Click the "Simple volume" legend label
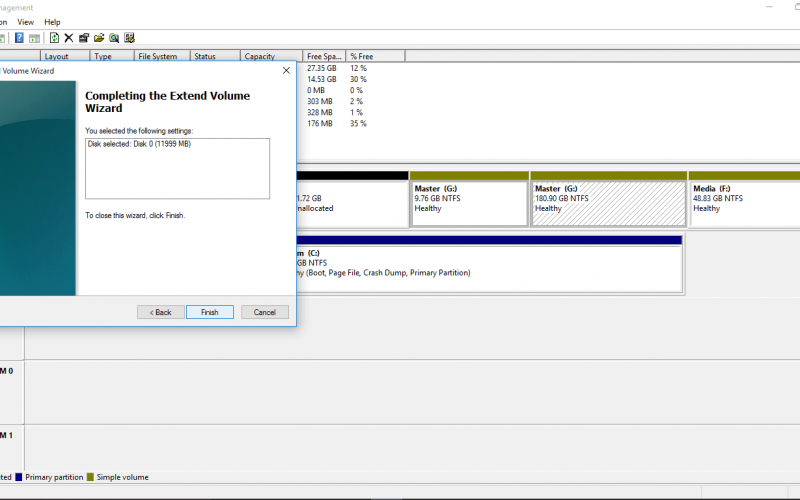This screenshot has width=800, height=500. point(122,478)
